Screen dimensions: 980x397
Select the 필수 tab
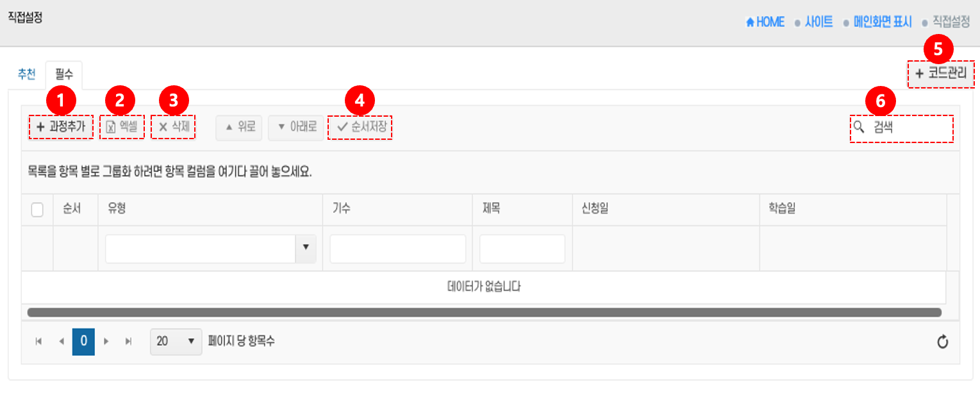tap(64, 74)
